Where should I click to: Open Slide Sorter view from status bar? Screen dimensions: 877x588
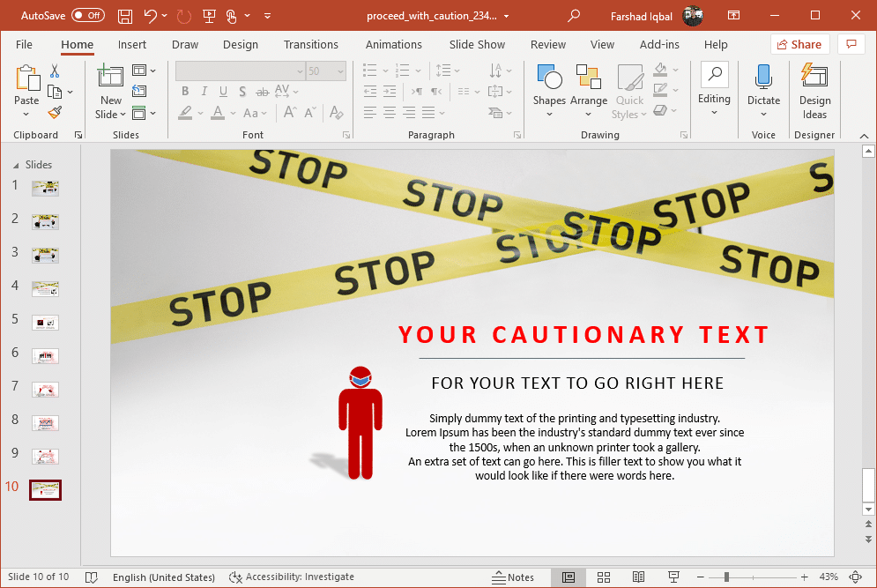[x=604, y=577]
